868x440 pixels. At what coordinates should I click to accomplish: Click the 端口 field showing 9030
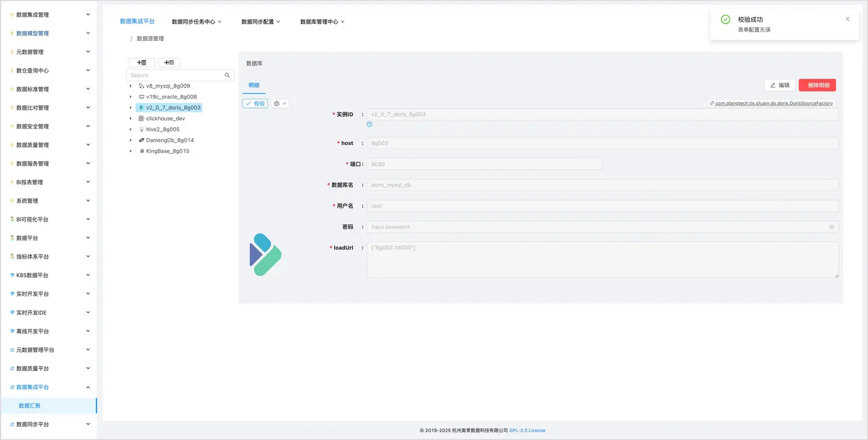(485, 164)
